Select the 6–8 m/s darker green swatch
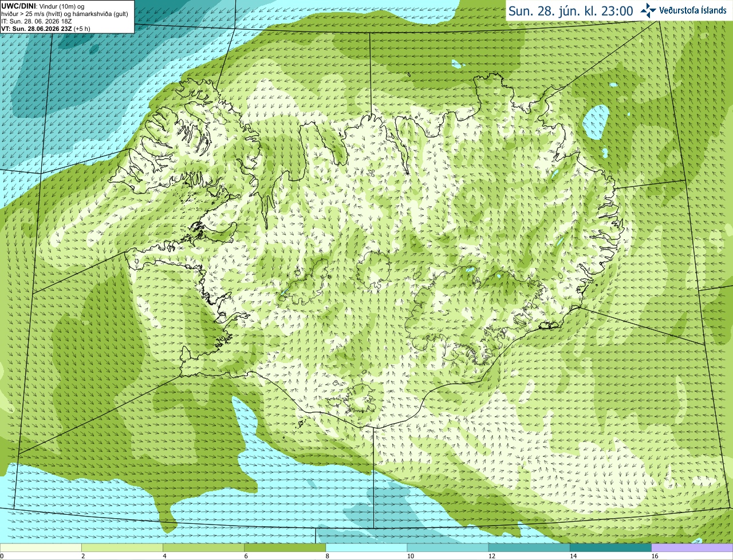The width and height of the screenshot is (733, 560). tap(285, 547)
